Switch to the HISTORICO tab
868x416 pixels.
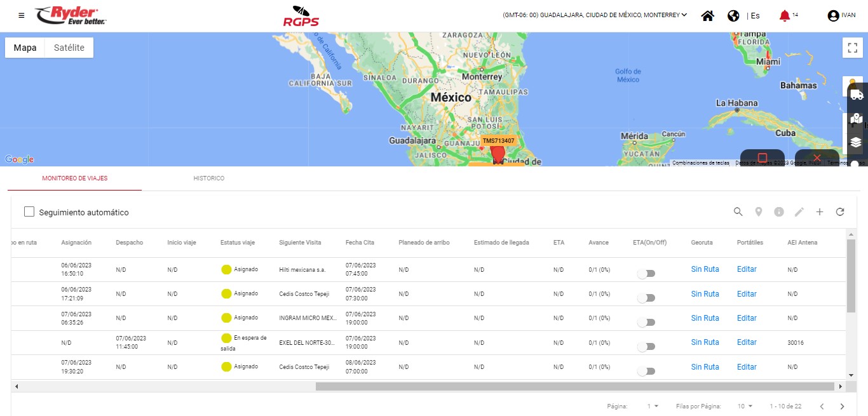tap(208, 178)
